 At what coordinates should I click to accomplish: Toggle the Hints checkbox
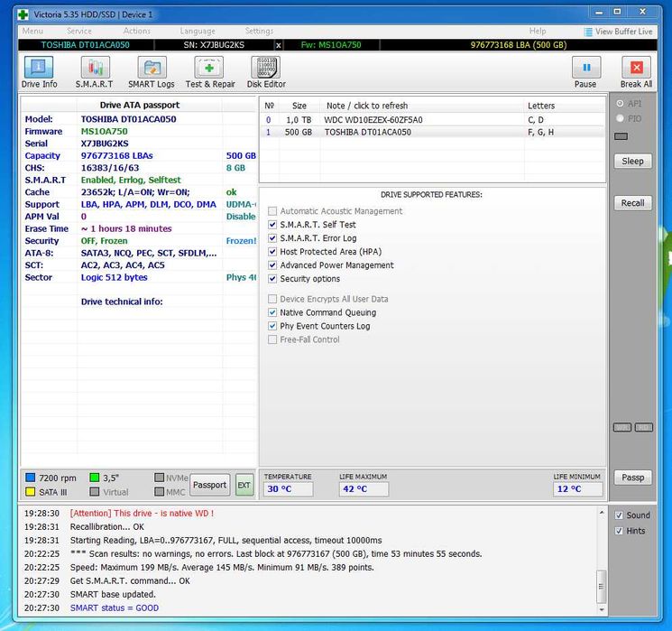(x=619, y=531)
